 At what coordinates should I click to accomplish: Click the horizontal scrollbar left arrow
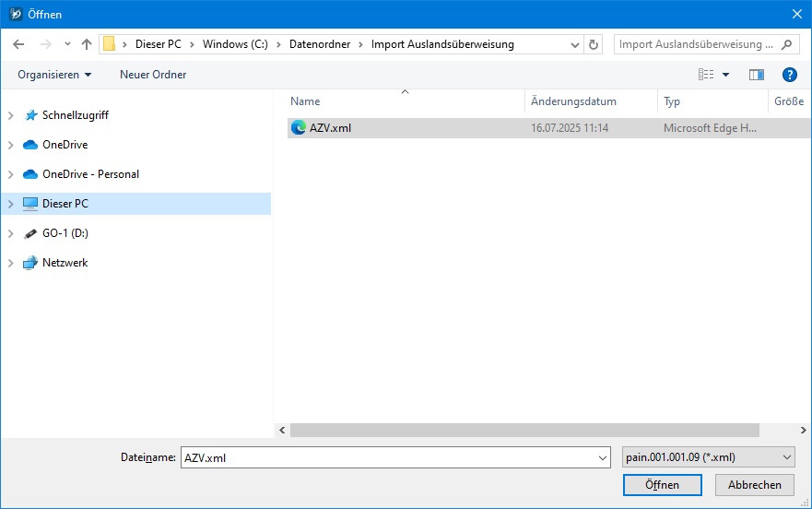[282, 431]
